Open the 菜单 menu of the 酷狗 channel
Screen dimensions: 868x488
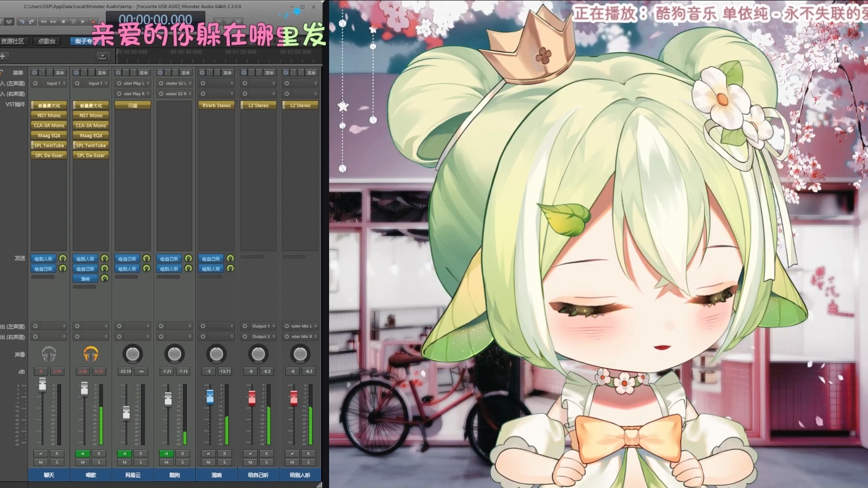[186, 72]
